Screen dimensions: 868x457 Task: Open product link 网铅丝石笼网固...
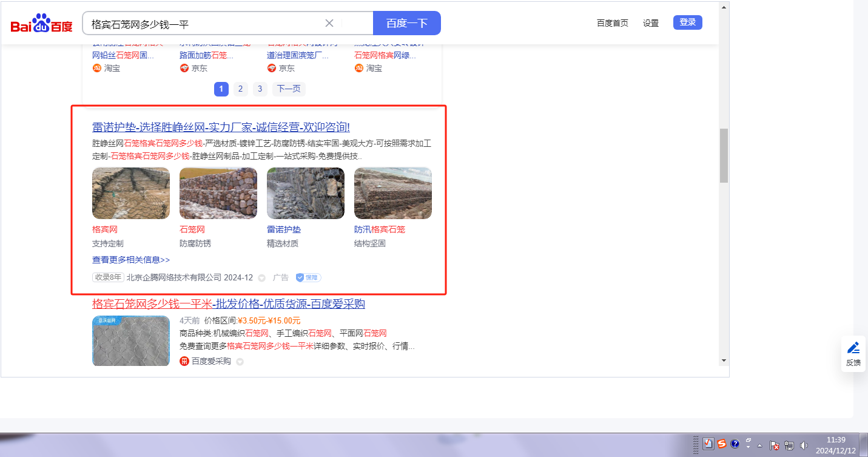123,55
